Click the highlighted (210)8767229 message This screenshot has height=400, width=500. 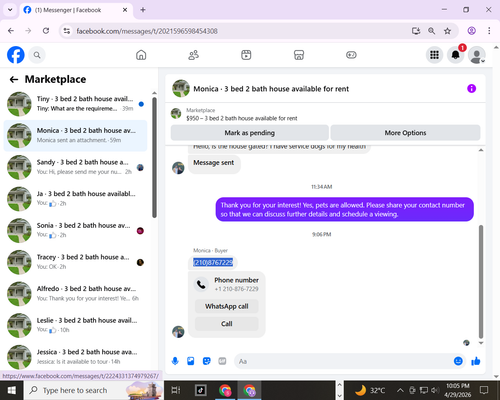(213, 263)
